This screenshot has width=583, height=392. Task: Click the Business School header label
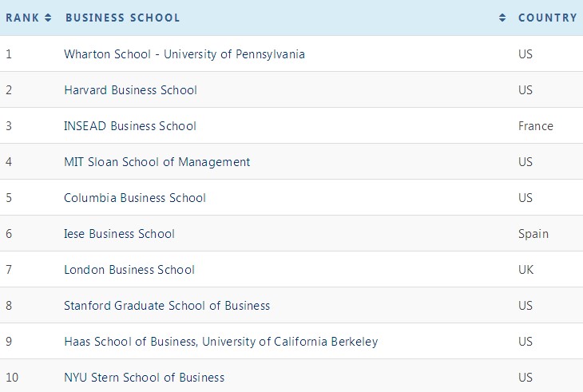(122, 18)
